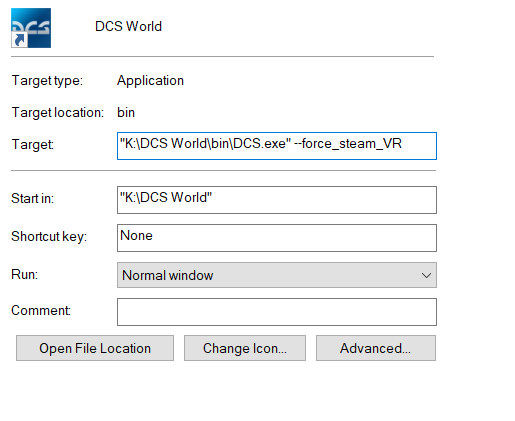Click the Start in field
515x421 pixels.
[x=277, y=200]
